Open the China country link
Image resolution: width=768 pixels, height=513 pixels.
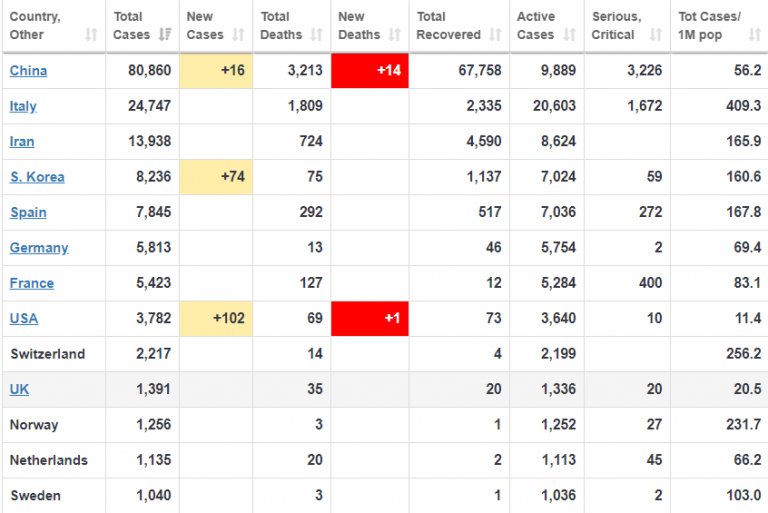pos(28,71)
